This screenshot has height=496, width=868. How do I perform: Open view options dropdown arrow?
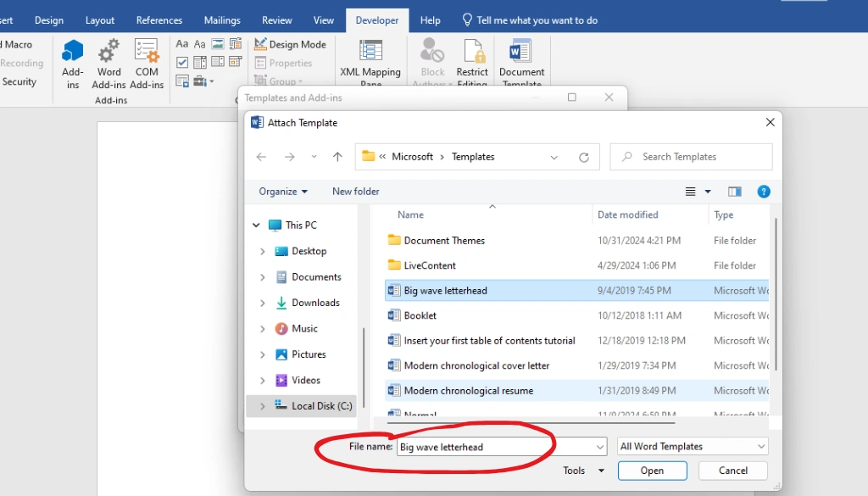click(708, 192)
